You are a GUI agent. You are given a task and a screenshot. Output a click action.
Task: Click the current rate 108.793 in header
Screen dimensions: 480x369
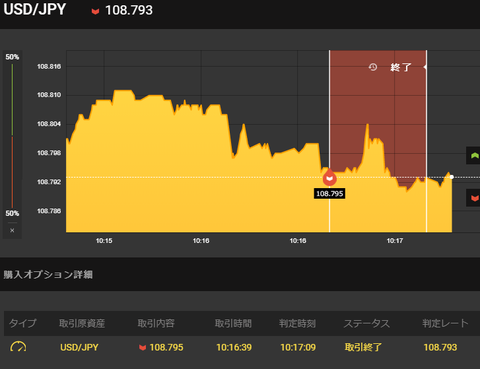point(129,10)
